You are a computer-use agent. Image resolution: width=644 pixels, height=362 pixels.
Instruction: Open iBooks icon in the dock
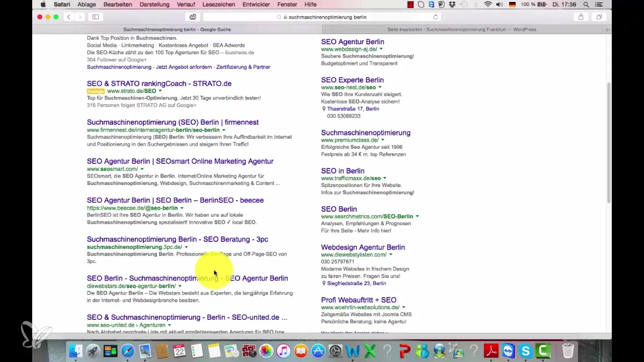click(301, 350)
